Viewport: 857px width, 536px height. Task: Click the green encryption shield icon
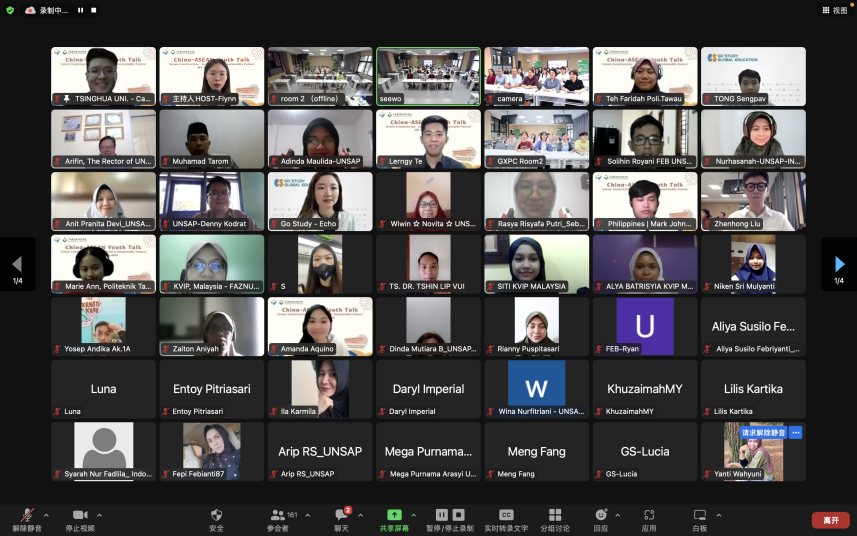pyautogui.click(x=10, y=10)
